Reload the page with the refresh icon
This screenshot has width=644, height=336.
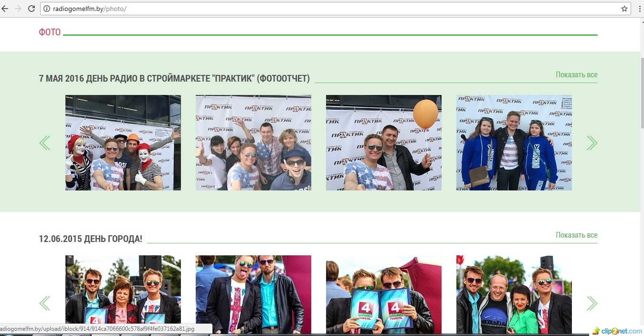(x=32, y=9)
